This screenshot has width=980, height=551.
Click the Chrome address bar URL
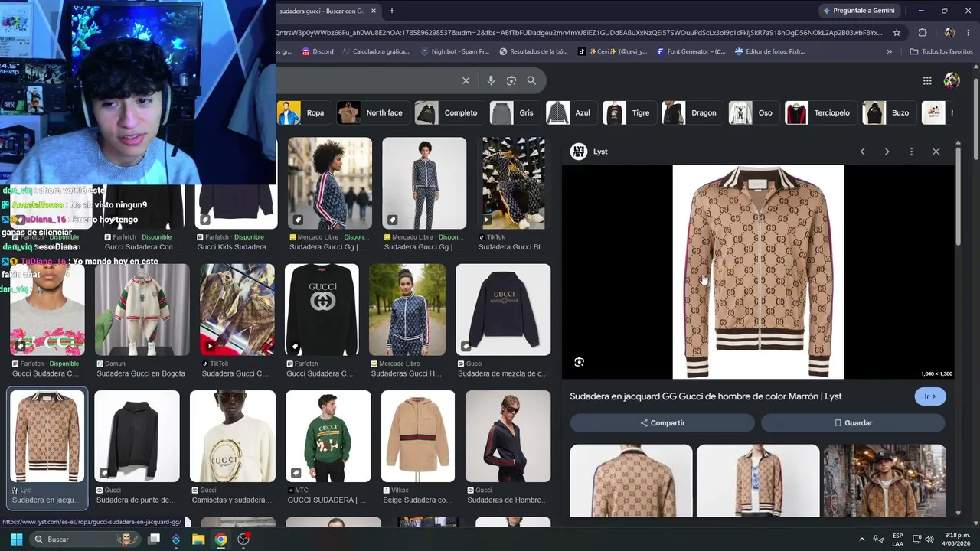tap(580, 33)
